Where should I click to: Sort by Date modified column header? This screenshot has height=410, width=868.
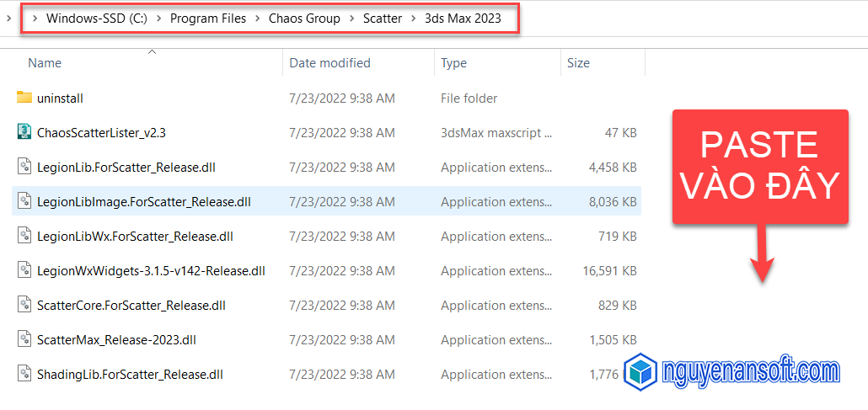point(330,63)
